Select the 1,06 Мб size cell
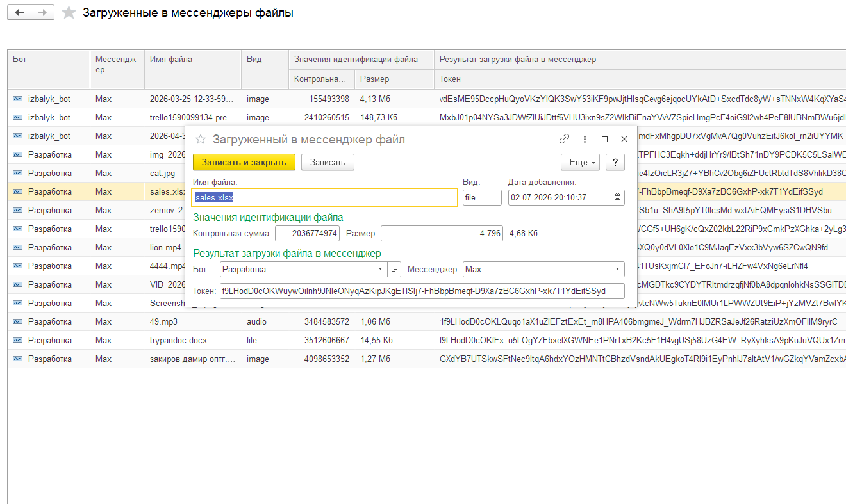Viewport: 846px width, 504px height. tap(394, 321)
